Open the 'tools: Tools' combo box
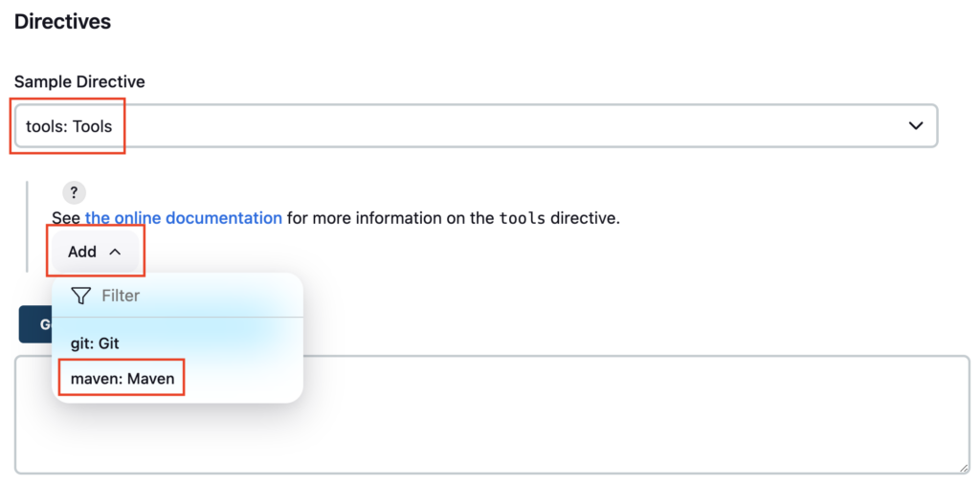The image size is (980, 485). [476, 125]
